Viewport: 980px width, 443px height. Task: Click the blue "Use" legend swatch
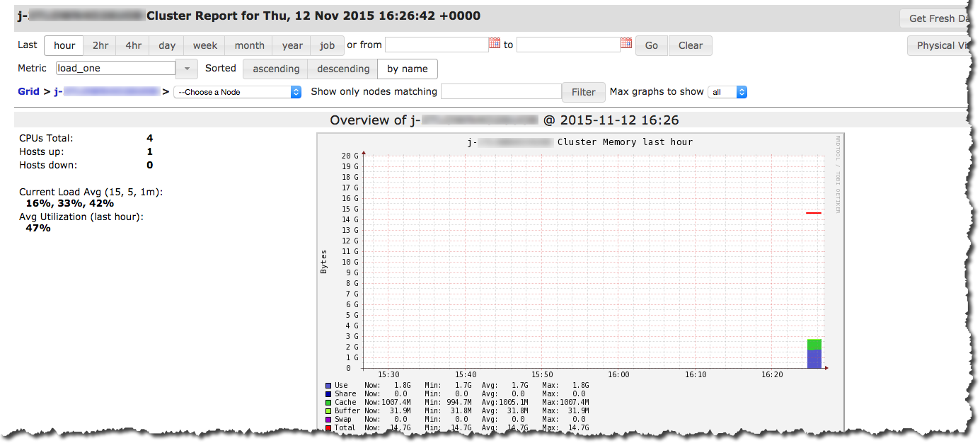point(327,385)
